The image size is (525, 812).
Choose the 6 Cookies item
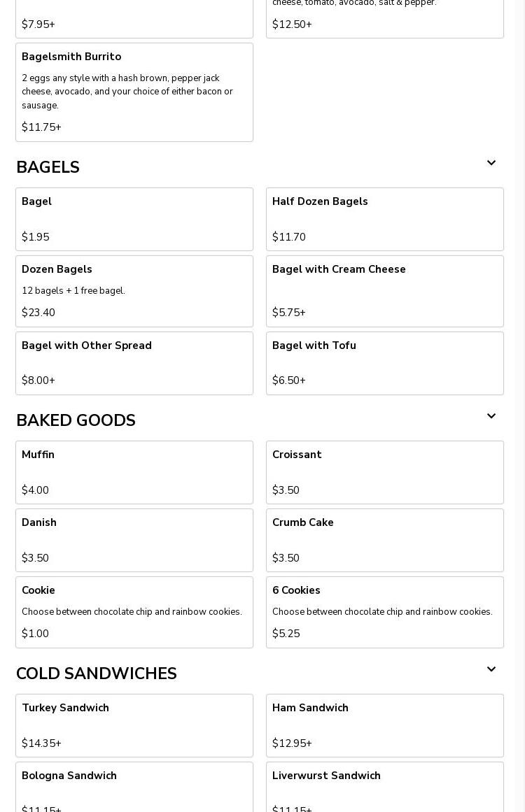[x=384, y=612]
